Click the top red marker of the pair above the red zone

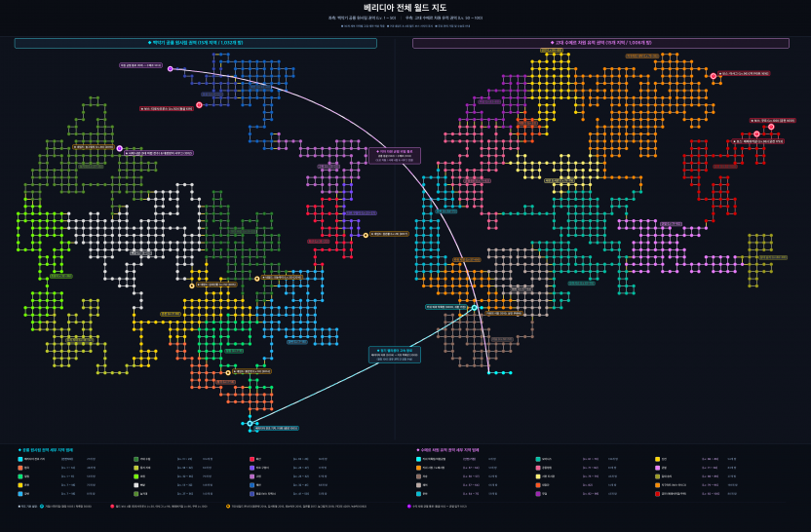click(x=771, y=127)
